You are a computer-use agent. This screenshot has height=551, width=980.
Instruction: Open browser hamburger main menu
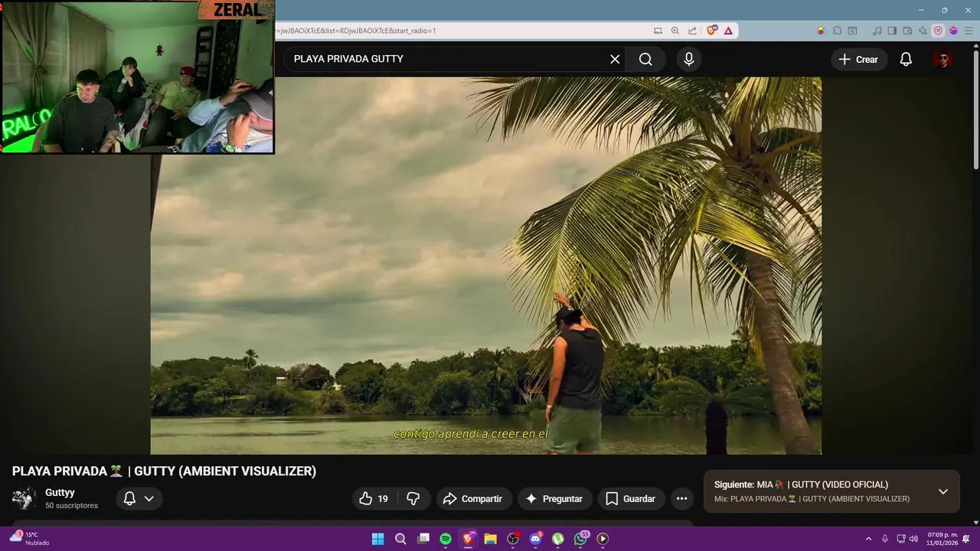(969, 31)
